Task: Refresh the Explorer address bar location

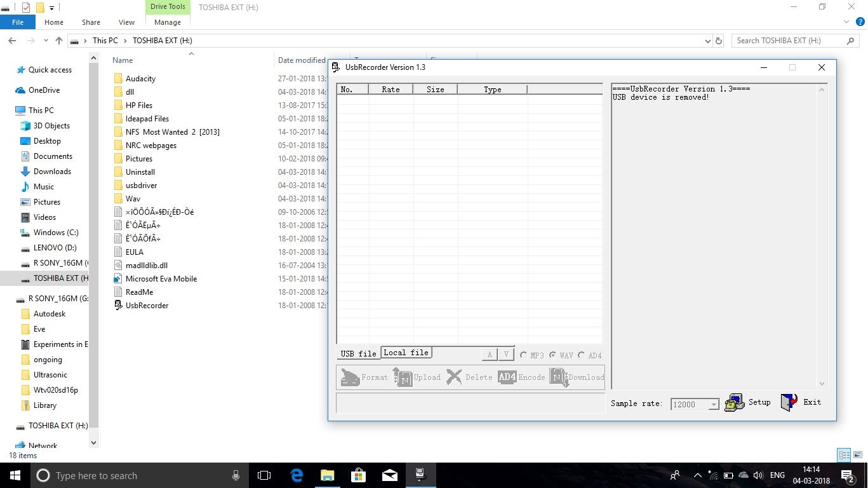Action: [x=719, y=41]
